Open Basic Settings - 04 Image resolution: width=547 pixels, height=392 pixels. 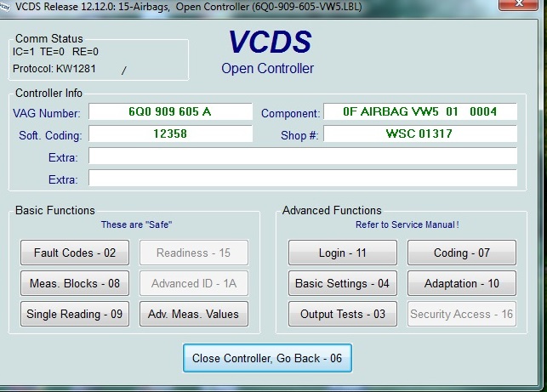pos(343,283)
